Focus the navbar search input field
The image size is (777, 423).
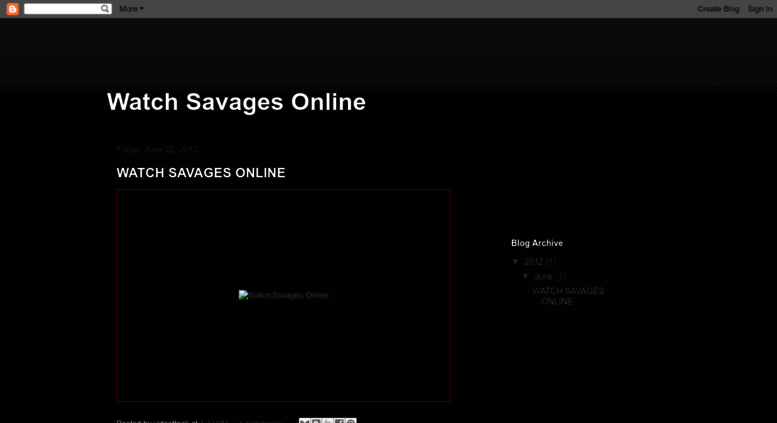[62, 9]
